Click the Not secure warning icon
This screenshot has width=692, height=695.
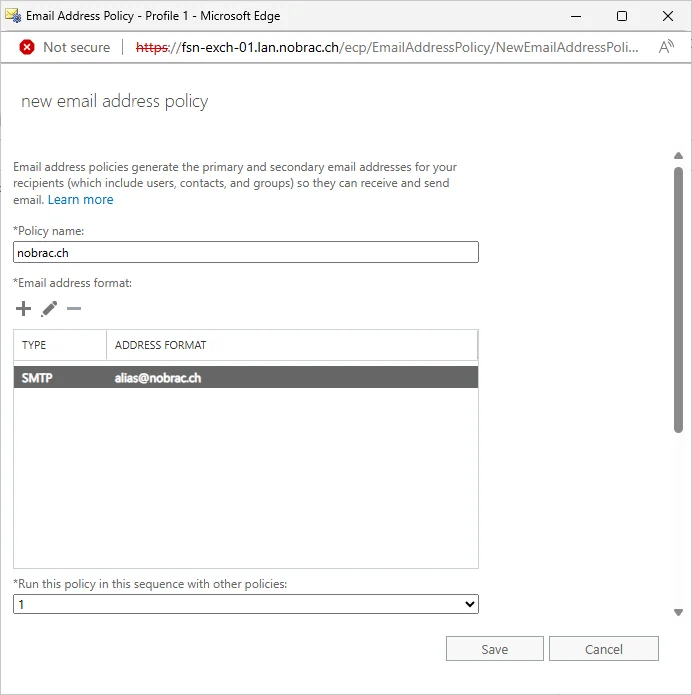27,47
